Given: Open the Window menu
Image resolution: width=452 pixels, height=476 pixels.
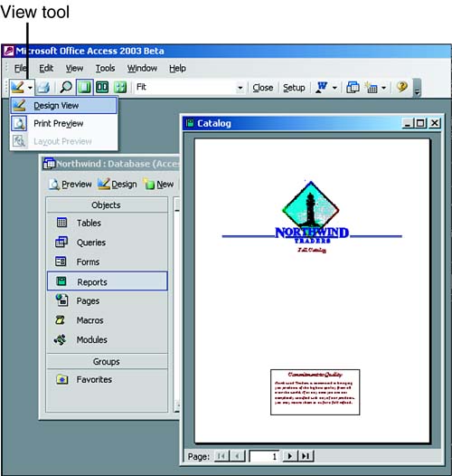Looking at the screenshot, I should click(142, 68).
